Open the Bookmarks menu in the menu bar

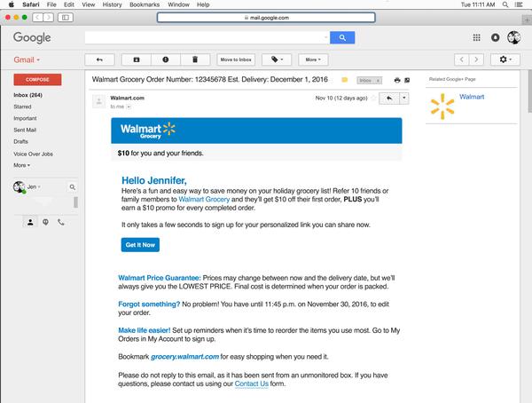tap(150, 4)
